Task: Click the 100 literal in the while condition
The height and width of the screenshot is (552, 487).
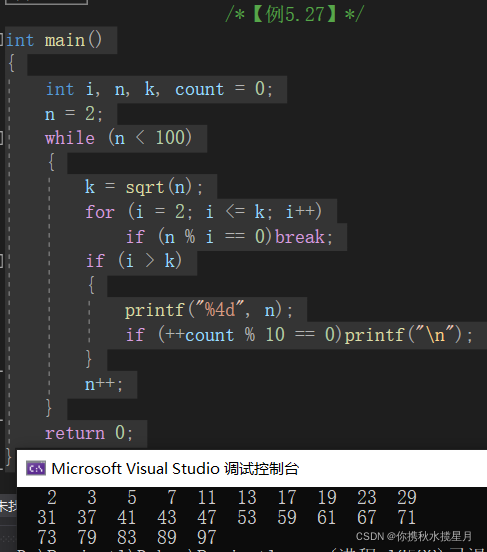Action: pyautogui.click(x=170, y=138)
